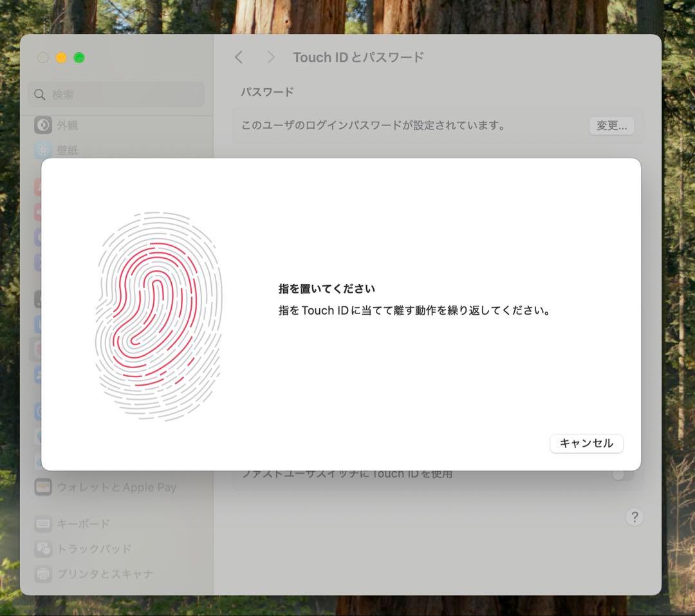Open help with the question mark button
The height and width of the screenshot is (616, 695).
coord(634,517)
